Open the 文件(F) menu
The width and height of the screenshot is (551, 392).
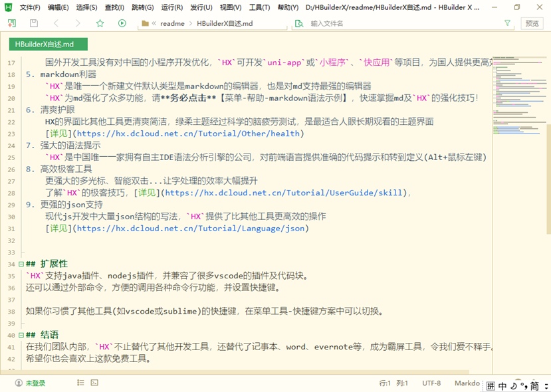coord(30,7)
